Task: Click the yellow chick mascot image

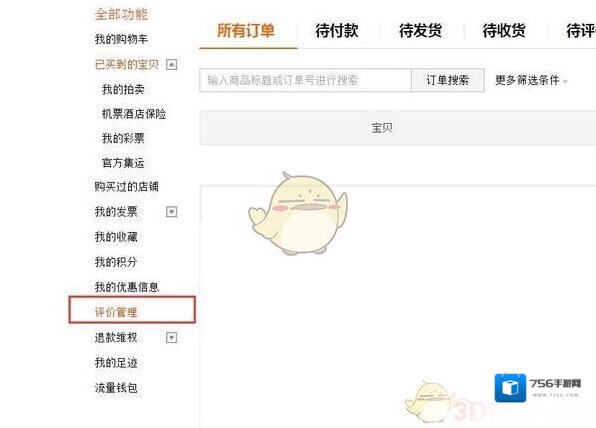Action: pyautogui.click(x=298, y=213)
